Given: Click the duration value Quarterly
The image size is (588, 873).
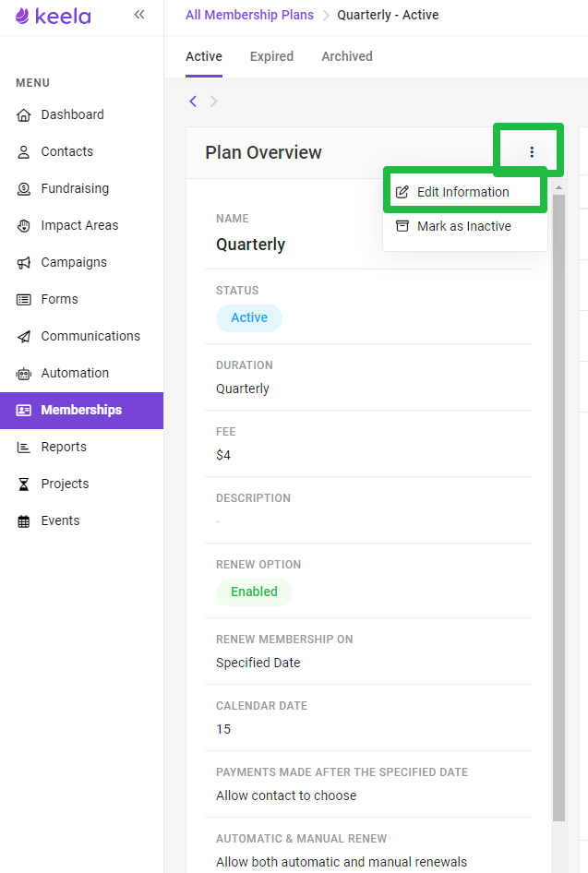Looking at the screenshot, I should (x=242, y=389).
